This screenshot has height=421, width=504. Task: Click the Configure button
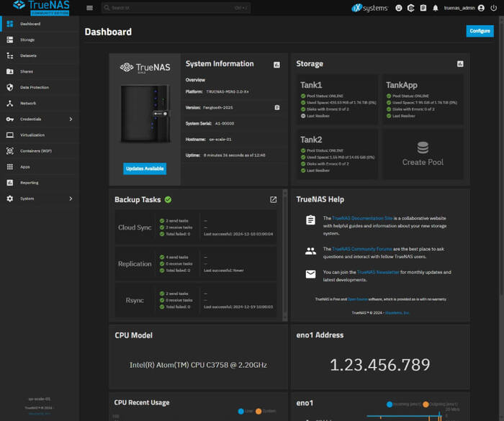[480, 31]
